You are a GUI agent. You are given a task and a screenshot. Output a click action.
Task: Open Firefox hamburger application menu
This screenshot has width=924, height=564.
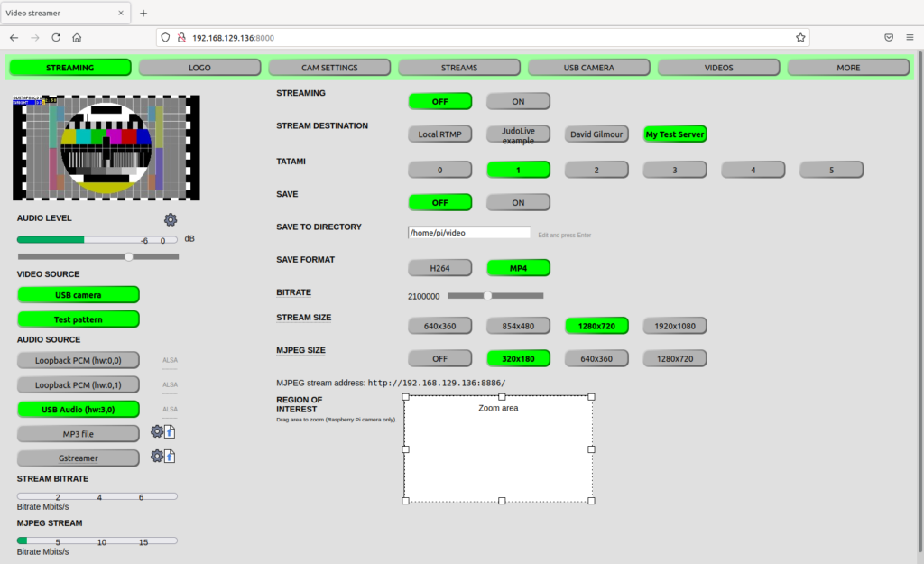click(910, 38)
